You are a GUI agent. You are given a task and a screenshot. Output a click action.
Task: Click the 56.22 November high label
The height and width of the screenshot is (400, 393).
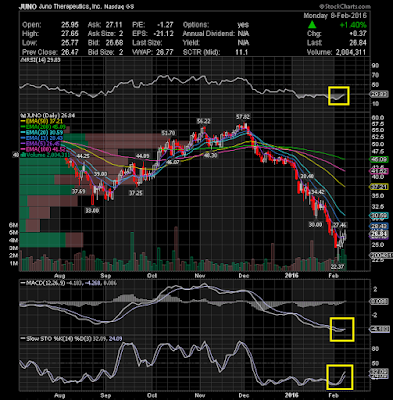point(204,121)
